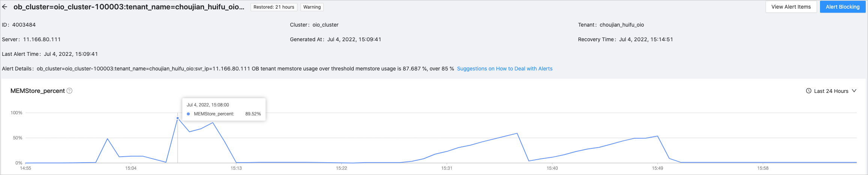This screenshot has width=868, height=175.
Task: Click the 15:04 time axis label
Action: (131, 168)
